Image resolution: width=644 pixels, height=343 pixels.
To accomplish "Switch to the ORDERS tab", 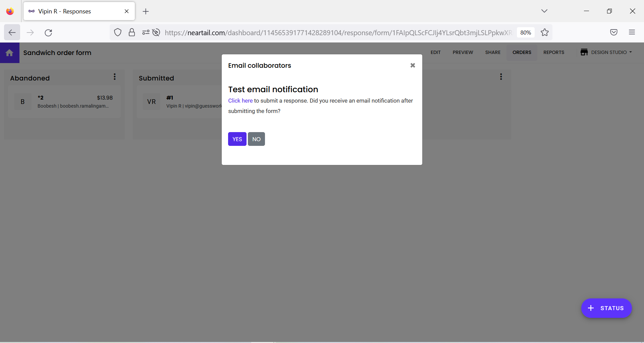I will [x=522, y=52].
